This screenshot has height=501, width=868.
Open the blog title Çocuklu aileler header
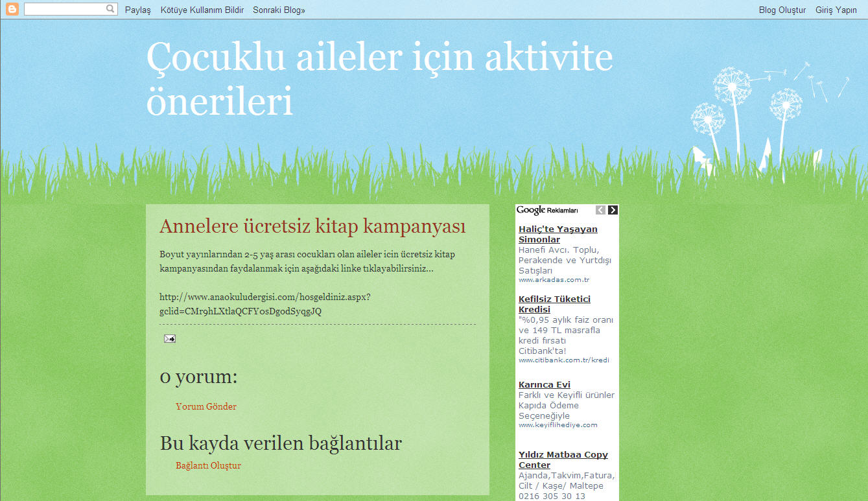coord(380,79)
